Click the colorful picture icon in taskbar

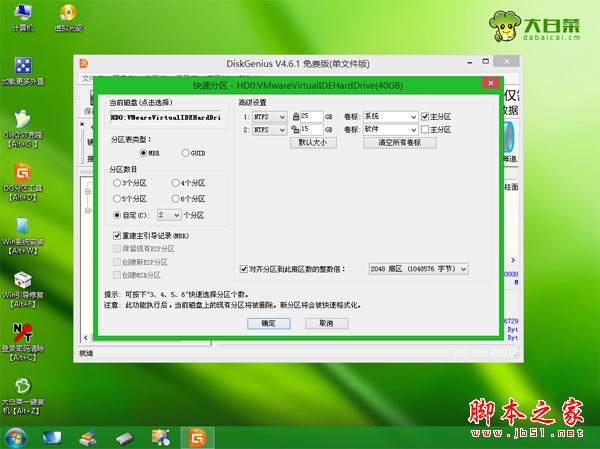click(161, 438)
